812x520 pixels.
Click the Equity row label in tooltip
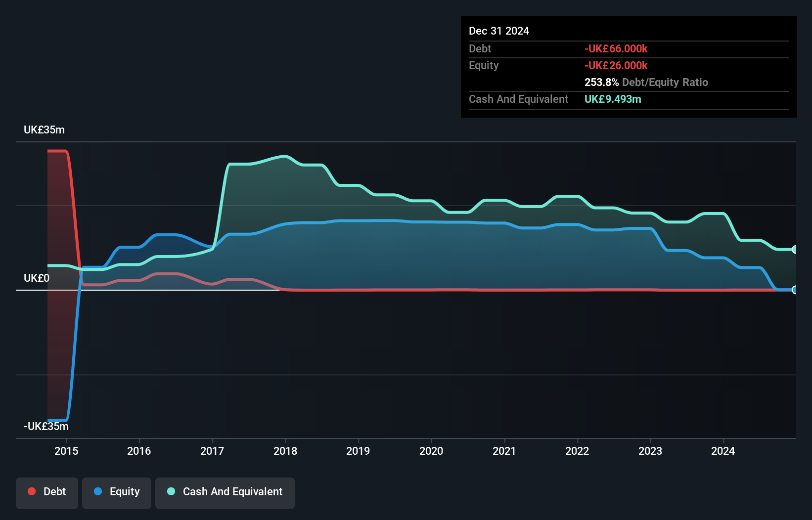(x=484, y=65)
